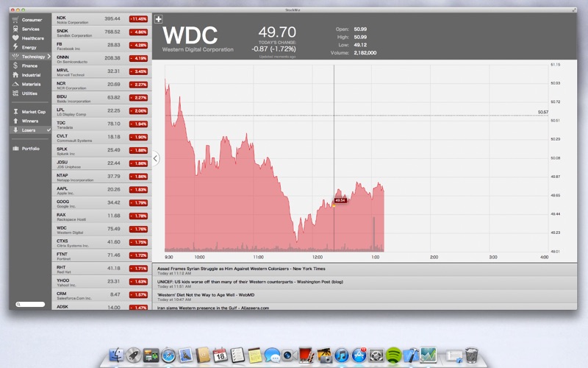Viewport: 588px width, 368px height.
Task: Select the Services sector icon
Action: tap(15, 29)
